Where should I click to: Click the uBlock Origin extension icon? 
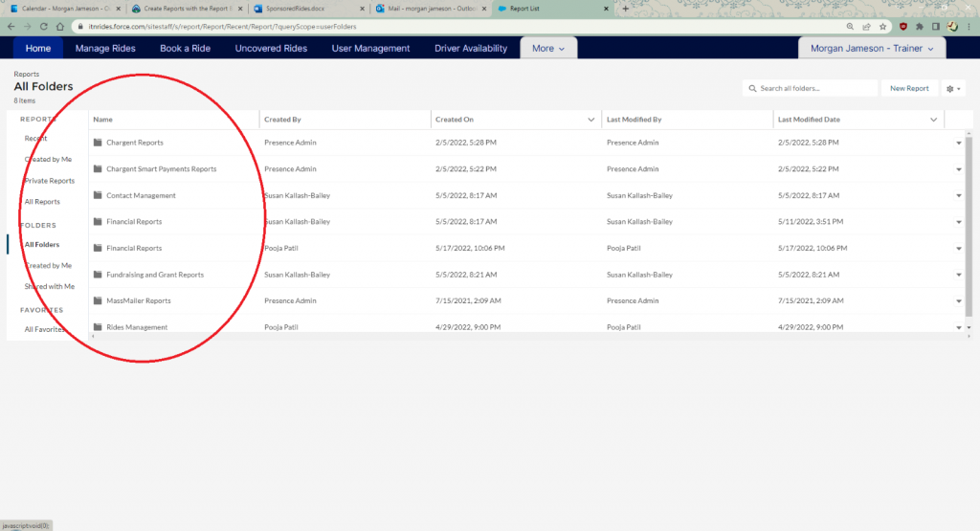pos(902,27)
